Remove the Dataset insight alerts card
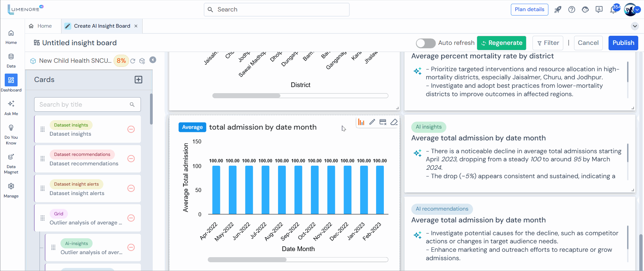The height and width of the screenshot is (271, 644). [131, 188]
